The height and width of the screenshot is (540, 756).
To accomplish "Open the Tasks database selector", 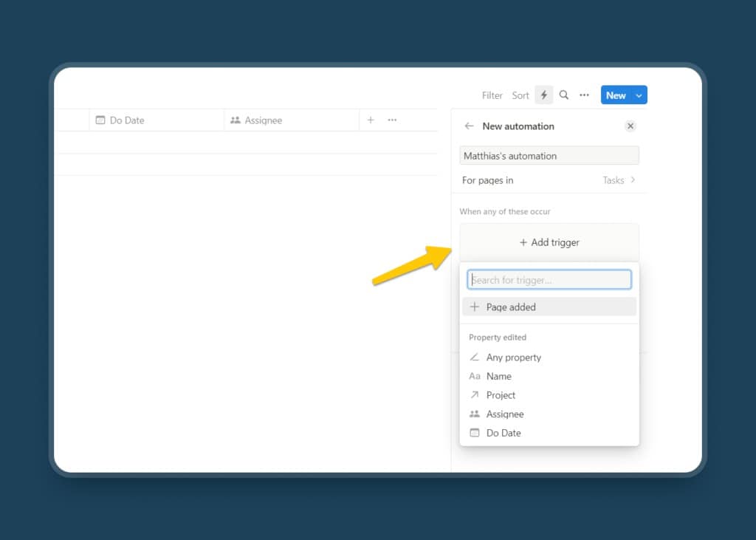I will 618,180.
